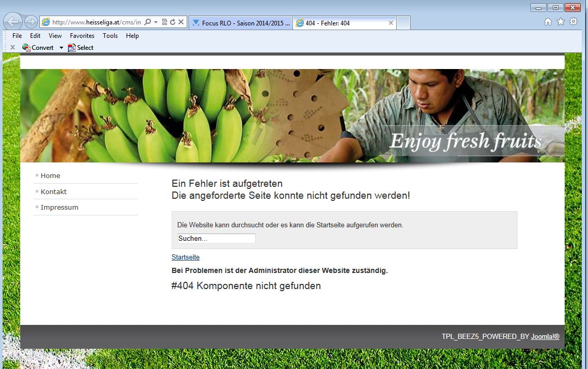Open the Kontakt sidebar link
Image resolution: width=588 pixels, height=369 pixels.
click(53, 192)
